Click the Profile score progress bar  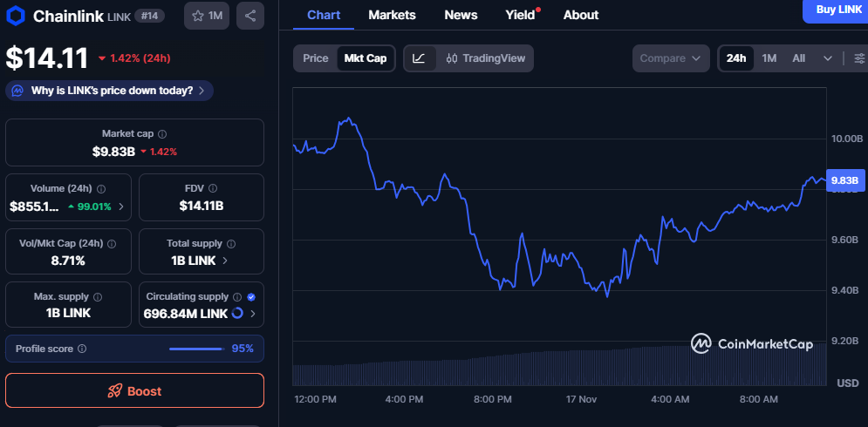[x=195, y=349]
